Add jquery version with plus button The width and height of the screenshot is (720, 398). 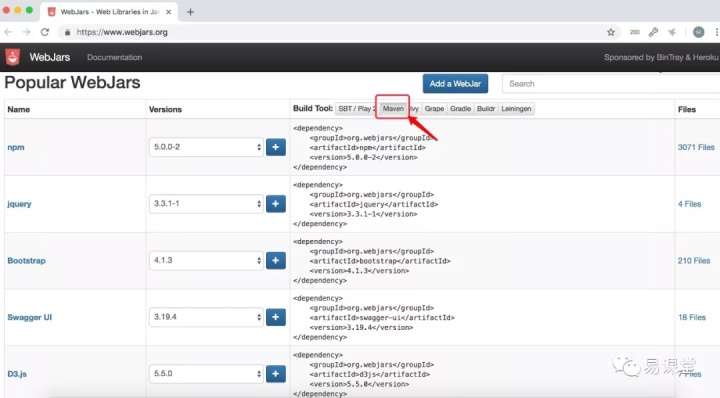click(x=276, y=203)
